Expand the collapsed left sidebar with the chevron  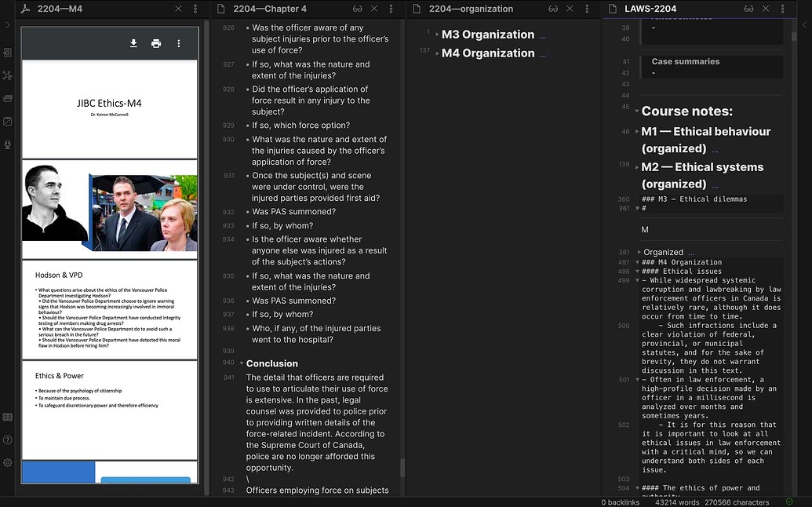[x=8, y=24]
